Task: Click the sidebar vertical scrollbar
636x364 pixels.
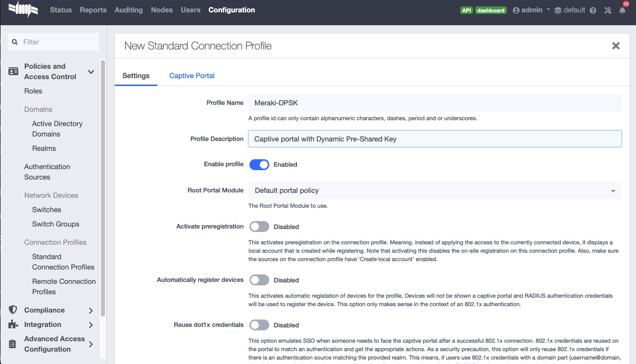Action: pyautogui.click(x=103, y=188)
